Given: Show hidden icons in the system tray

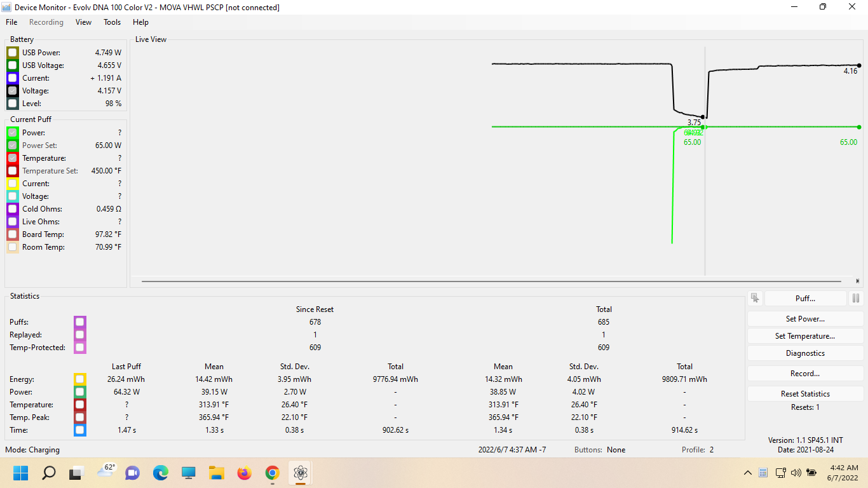Looking at the screenshot, I should point(748,473).
